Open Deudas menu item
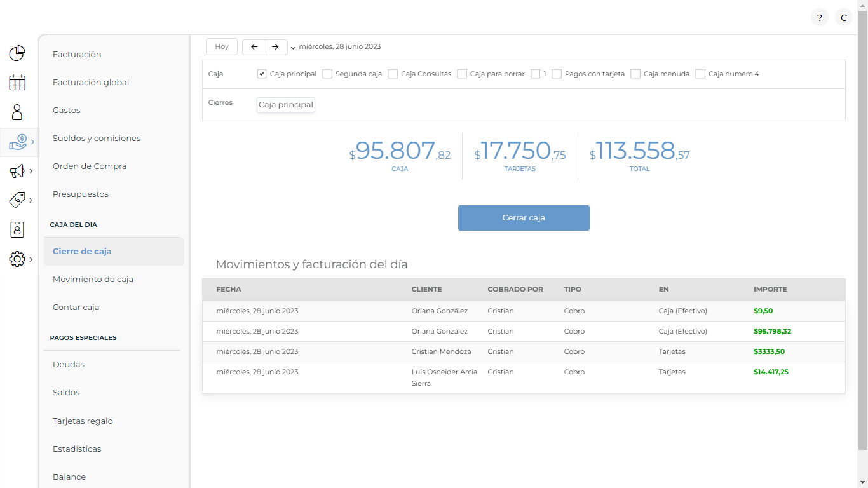Screen dimensions: 868x488 coord(69,365)
